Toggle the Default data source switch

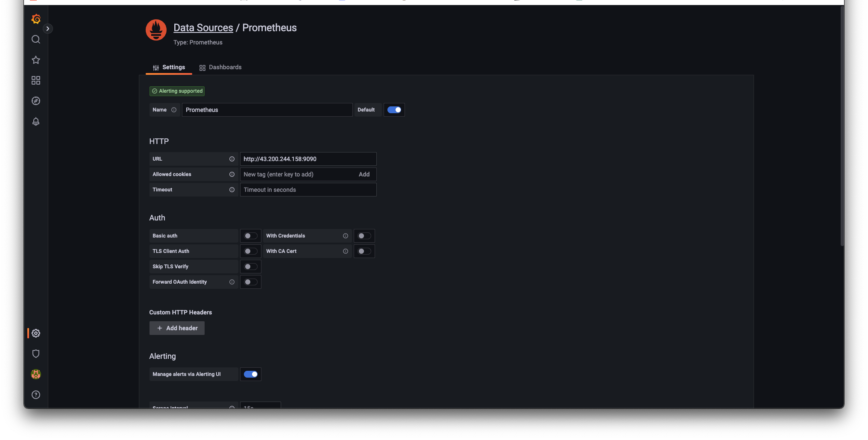tap(394, 110)
